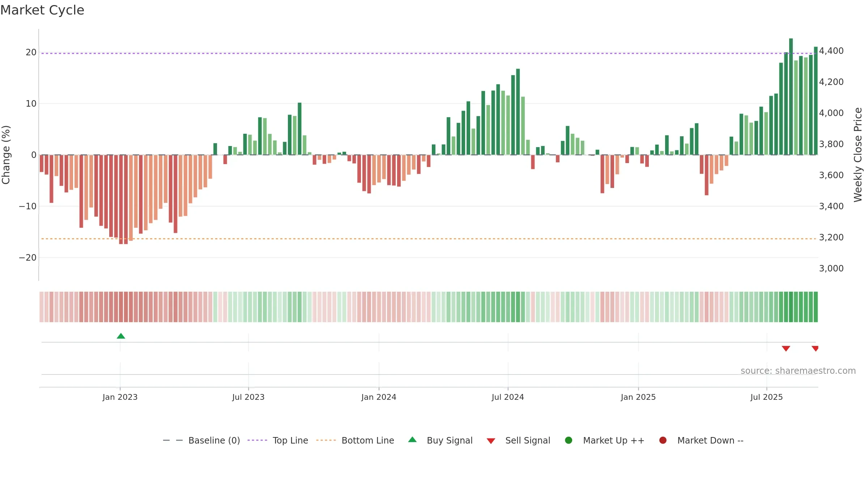The image size is (868, 488).
Task: Click the 4,400 price tick label
Action: (831, 51)
